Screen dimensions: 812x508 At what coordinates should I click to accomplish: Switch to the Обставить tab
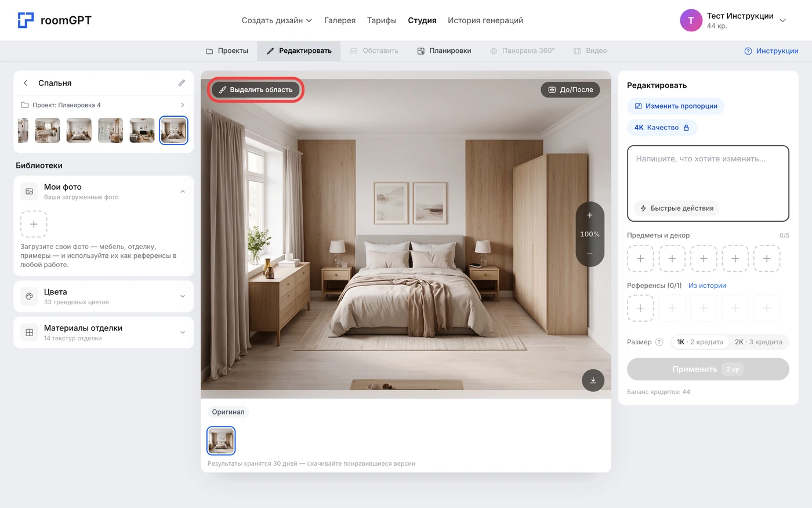pyautogui.click(x=374, y=51)
